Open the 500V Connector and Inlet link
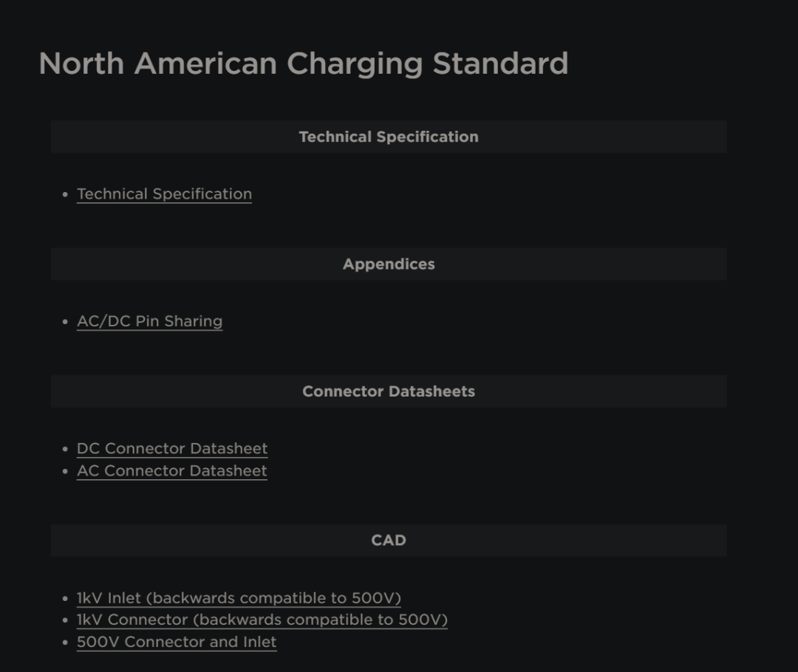This screenshot has width=798, height=672. 177,642
